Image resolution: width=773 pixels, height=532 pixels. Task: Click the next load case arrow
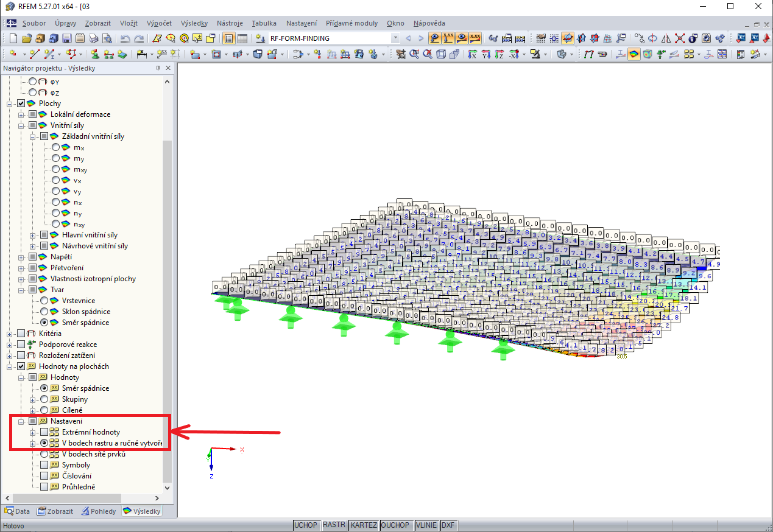pyautogui.click(x=421, y=38)
